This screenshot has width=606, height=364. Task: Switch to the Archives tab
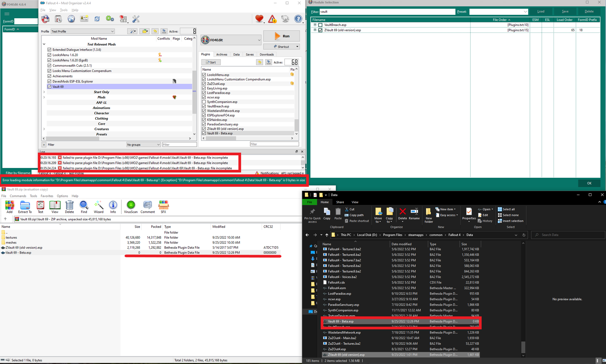click(222, 54)
